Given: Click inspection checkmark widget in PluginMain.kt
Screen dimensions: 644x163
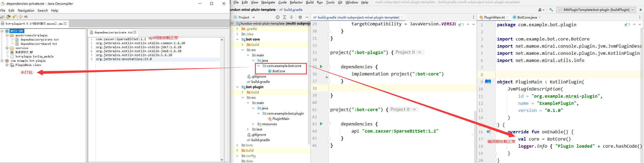Looking at the screenshot, I should pyautogui.click(x=627, y=24).
